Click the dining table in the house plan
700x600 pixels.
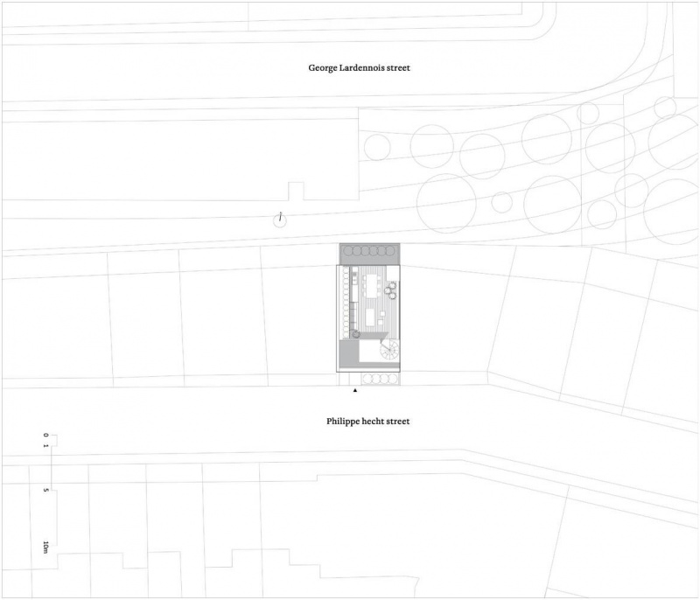(372, 286)
